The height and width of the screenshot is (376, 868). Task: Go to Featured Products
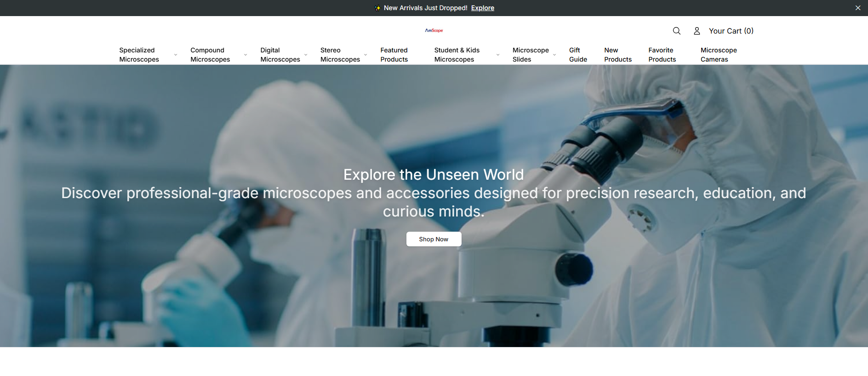coord(394,55)
